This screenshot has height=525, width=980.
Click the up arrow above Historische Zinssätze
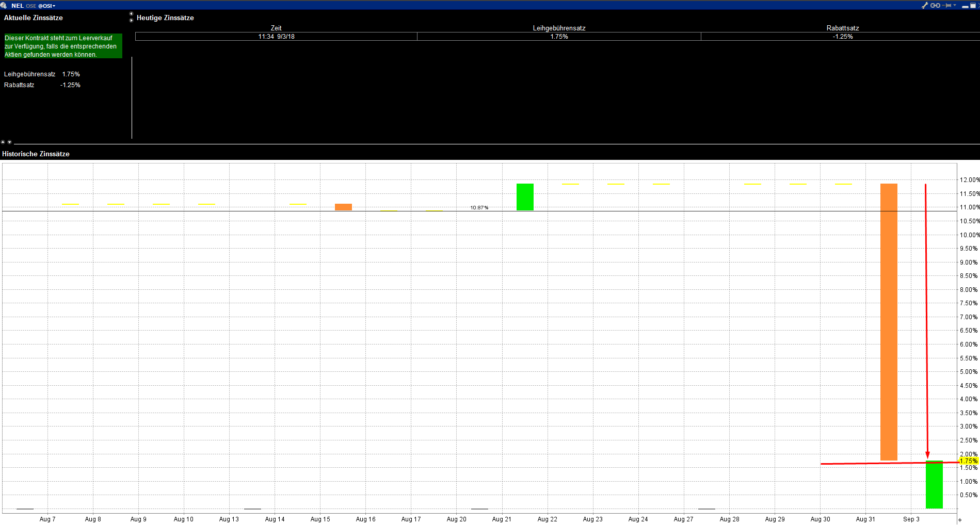tap(3, 142)
